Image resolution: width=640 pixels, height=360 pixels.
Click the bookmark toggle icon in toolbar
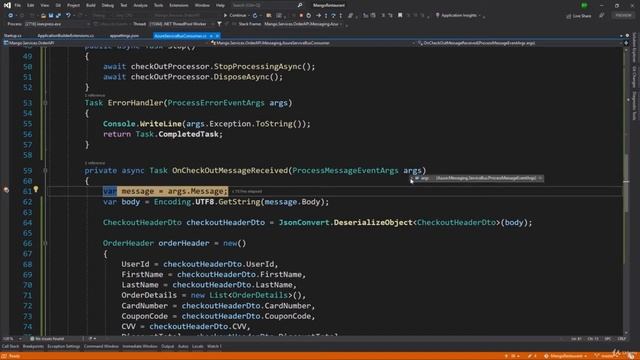pos(400,16)
